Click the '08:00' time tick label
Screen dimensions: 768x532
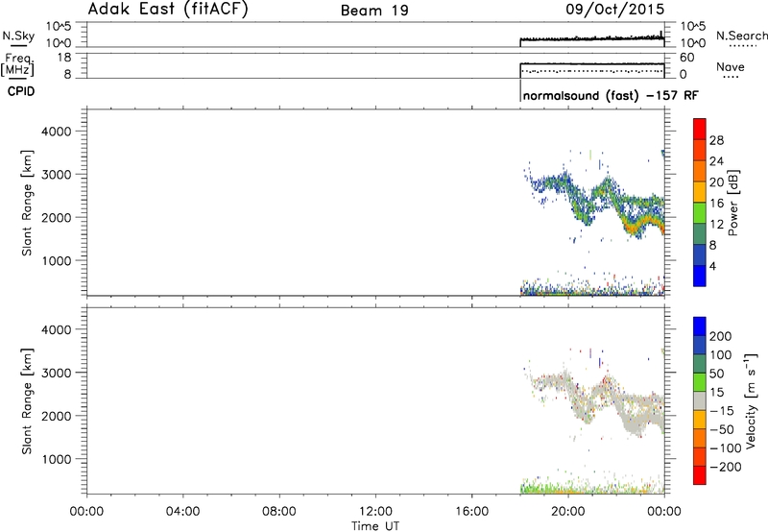click(279, 512)
